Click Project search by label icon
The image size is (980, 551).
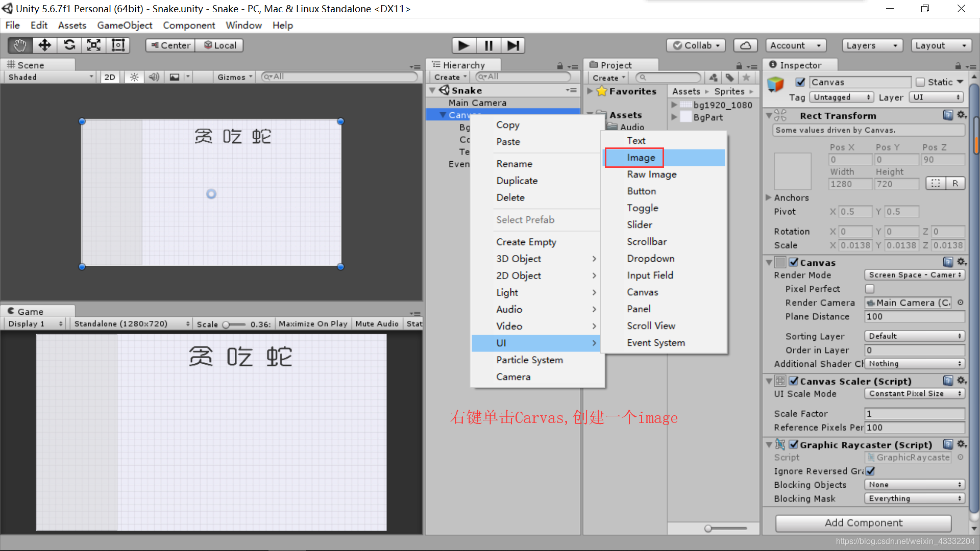(x=730, y=78)
